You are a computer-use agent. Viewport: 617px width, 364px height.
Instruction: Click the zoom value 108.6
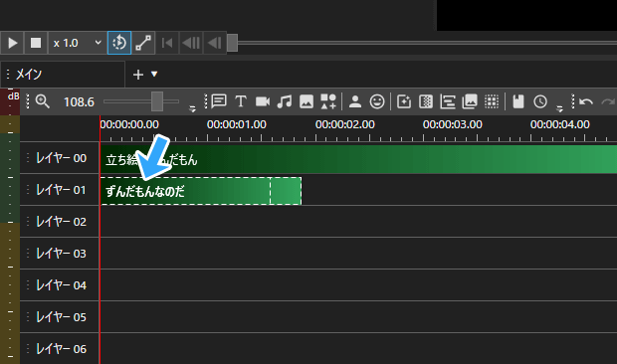pyautogui.click(x=79, y=102)
